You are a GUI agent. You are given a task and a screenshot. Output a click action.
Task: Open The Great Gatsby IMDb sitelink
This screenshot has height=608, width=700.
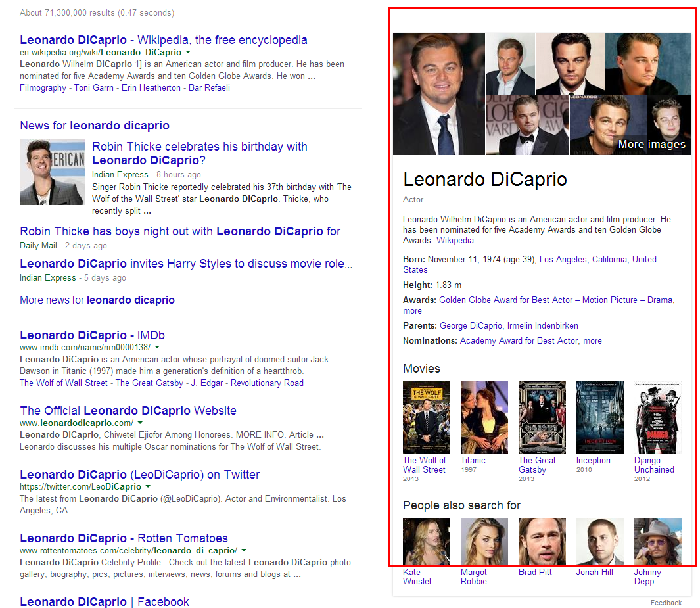149,383
